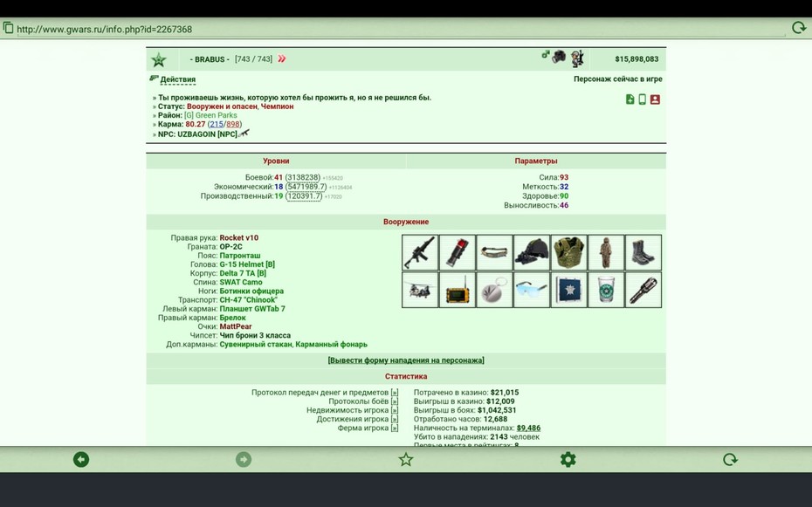
Task: Click the armor chip blue box image
Action: pyautogui.click(x=569, y=291)
